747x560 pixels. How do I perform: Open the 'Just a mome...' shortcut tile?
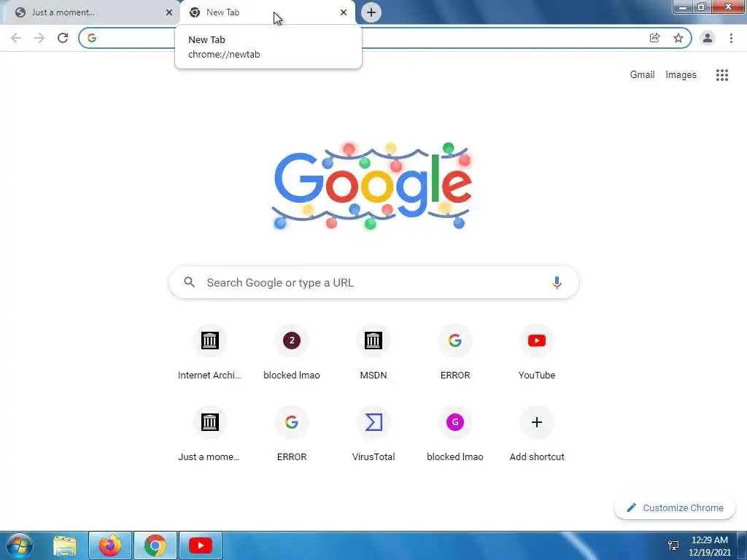pyautogui.click(x=209, y=435)
